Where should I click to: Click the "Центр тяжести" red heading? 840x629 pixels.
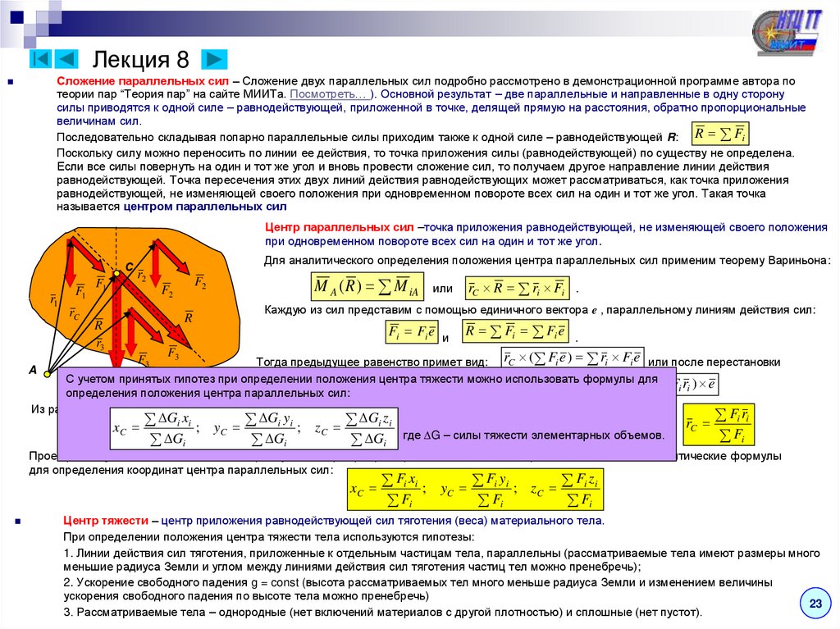pyautogui.click(x=106, y=520)
